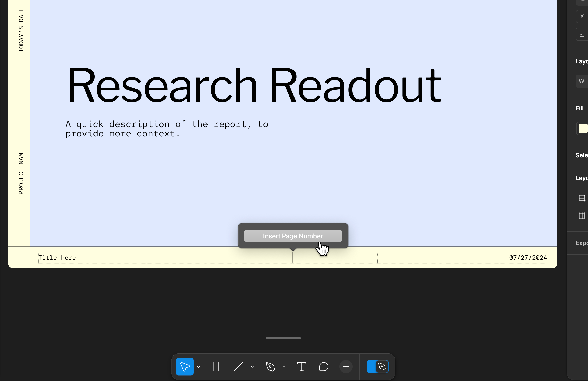Click the rotation angle field
This screenshot has height=381, width=588.
pyautogui.click(x=582, y=34)
